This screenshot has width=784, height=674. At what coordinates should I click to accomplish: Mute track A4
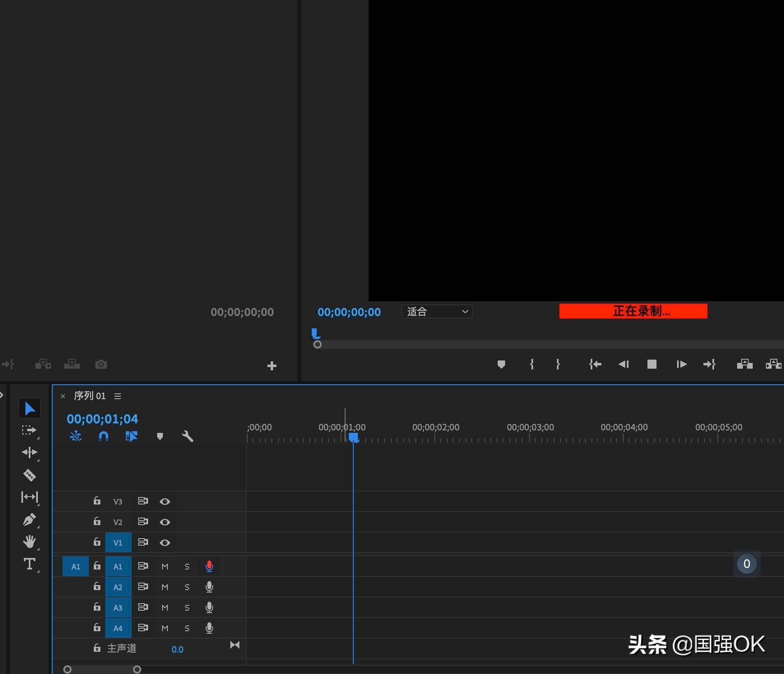tap(165, 628)
